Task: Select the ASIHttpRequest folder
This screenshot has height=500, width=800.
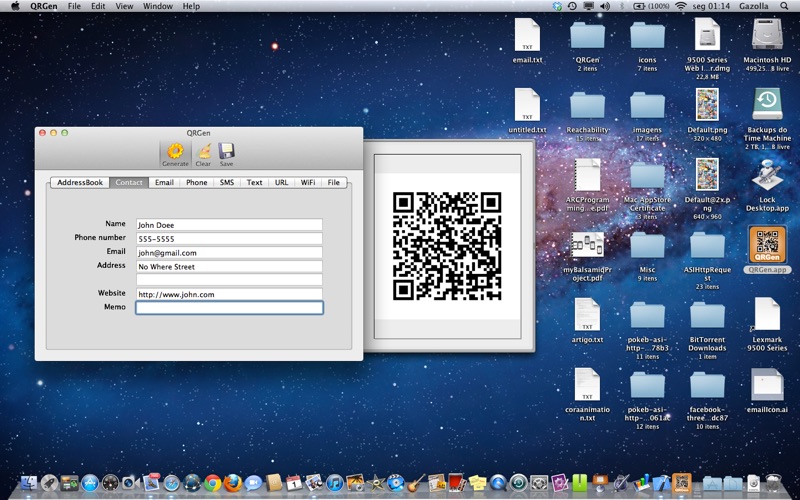Action: (707, 260)
